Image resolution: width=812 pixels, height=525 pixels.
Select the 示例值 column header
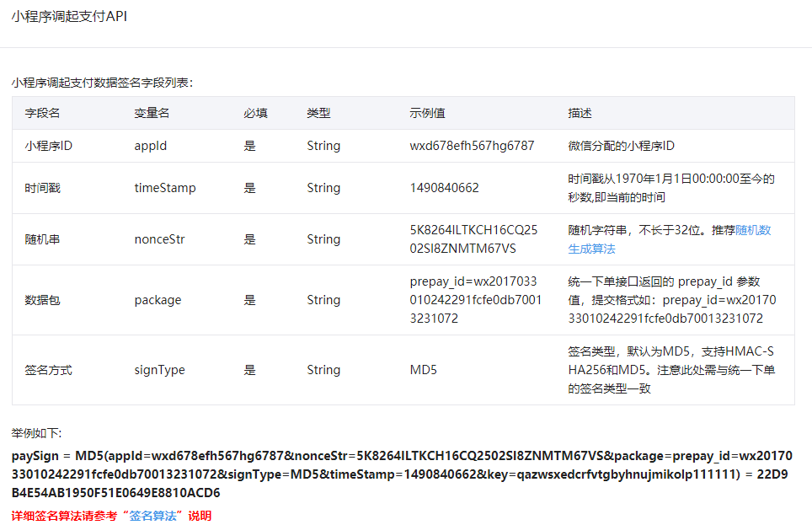click(x=427, y=113)
